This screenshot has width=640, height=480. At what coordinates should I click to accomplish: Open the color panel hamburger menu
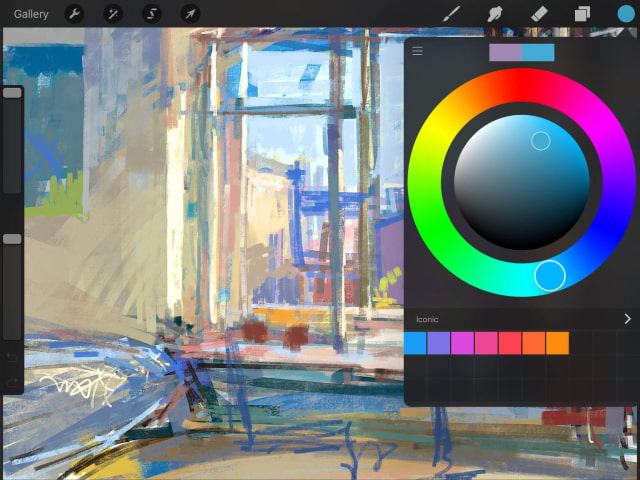point(417,51)
